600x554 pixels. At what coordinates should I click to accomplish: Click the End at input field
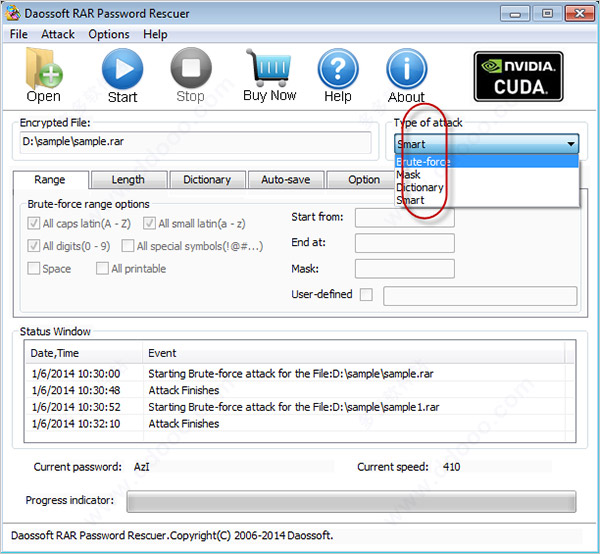(x=404, y=243)
